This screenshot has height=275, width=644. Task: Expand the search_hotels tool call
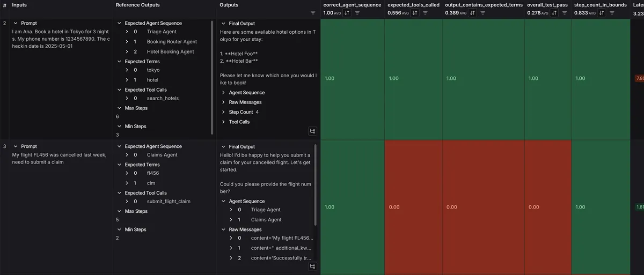pyautogui.click(x=127, y=99)
